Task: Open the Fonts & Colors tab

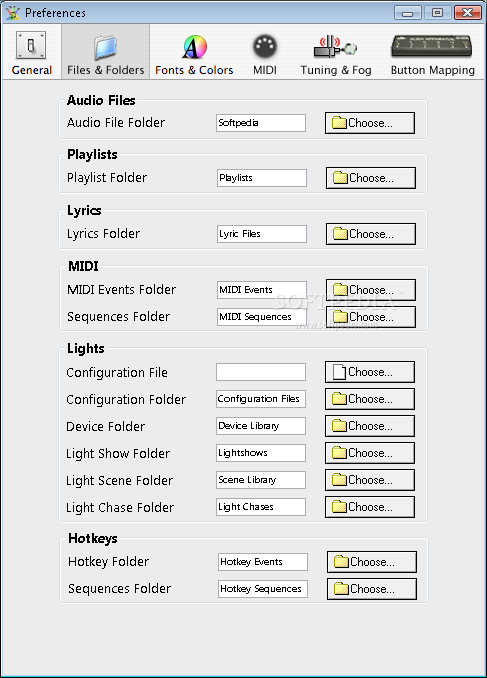Action: pos(194,52)
